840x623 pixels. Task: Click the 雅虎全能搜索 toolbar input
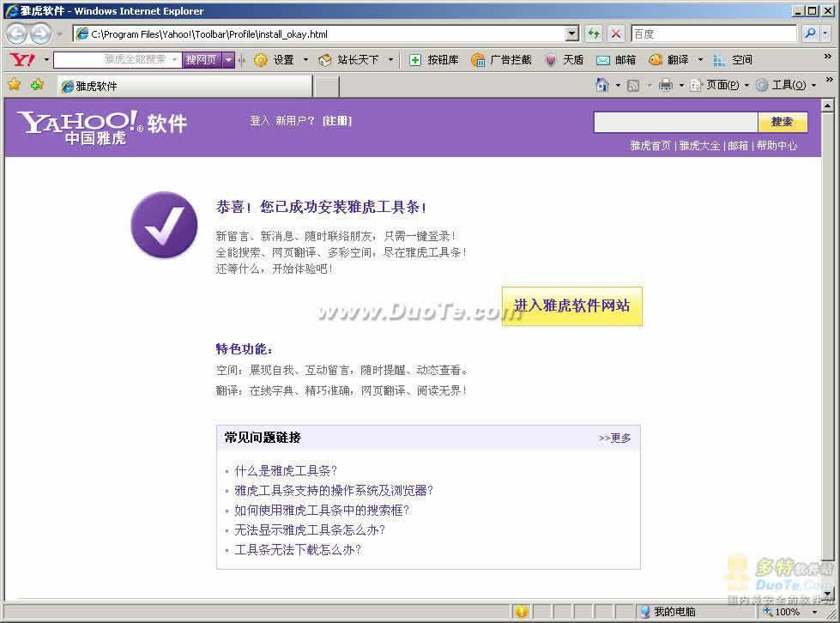117,59
